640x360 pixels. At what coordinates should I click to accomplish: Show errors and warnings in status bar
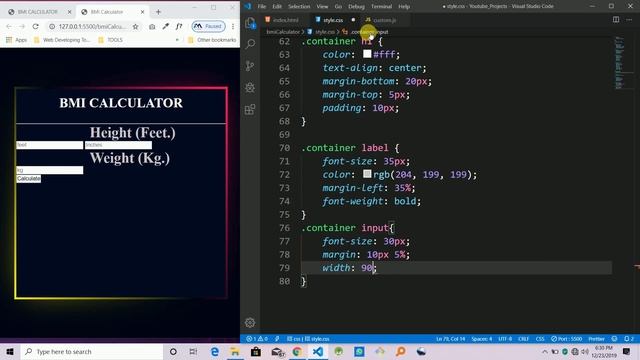tap(258, 339)
